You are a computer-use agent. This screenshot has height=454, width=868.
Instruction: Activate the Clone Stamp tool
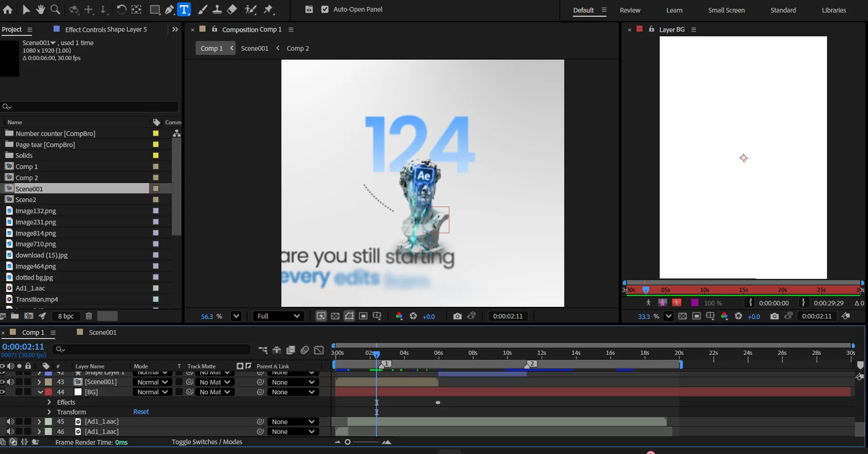217,9
